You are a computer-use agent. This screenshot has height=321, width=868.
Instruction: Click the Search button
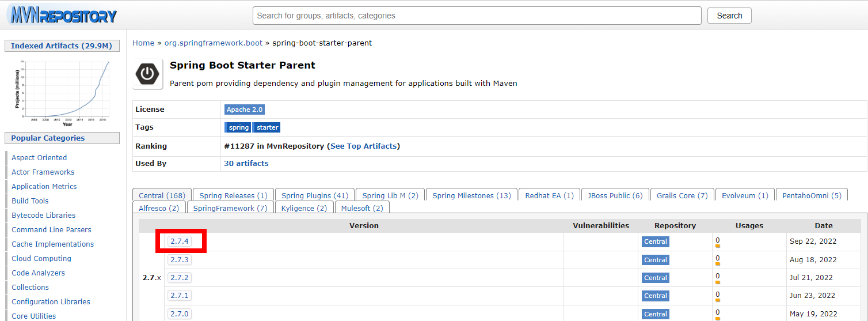(729, 16)
